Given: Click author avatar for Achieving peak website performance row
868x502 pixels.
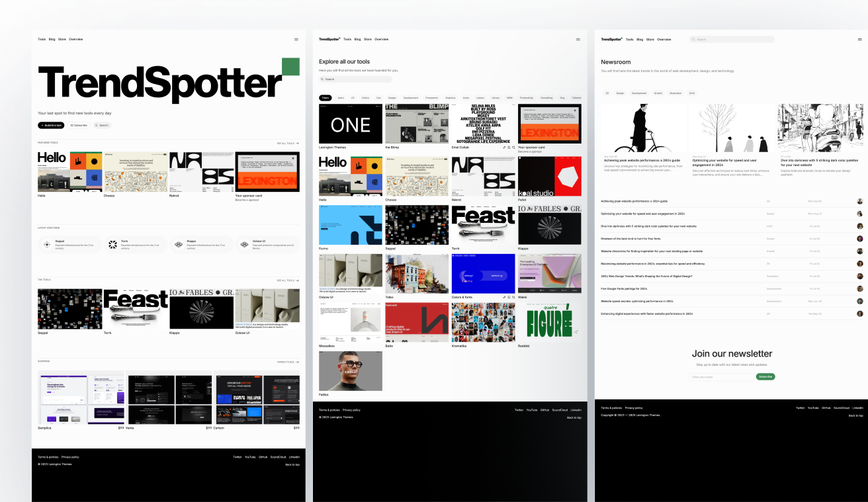Looking at the screenshot, I should pyautogui.click(x=860, y=201).
